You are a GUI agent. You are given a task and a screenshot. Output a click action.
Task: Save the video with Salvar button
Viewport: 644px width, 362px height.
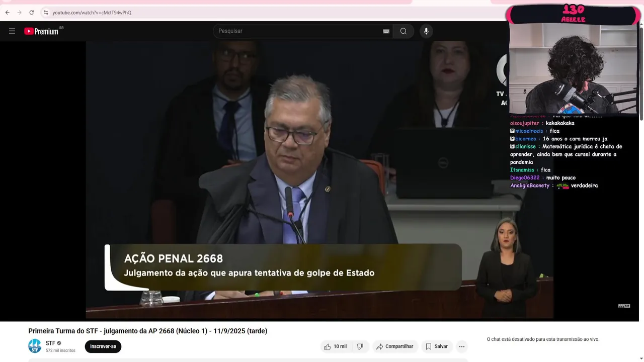[x=437, y=346]
